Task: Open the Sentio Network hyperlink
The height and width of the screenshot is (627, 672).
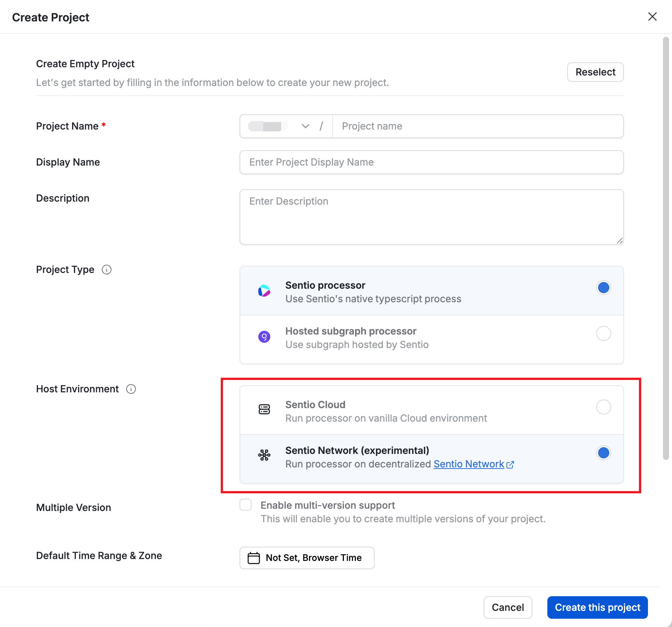Action: 469,464
